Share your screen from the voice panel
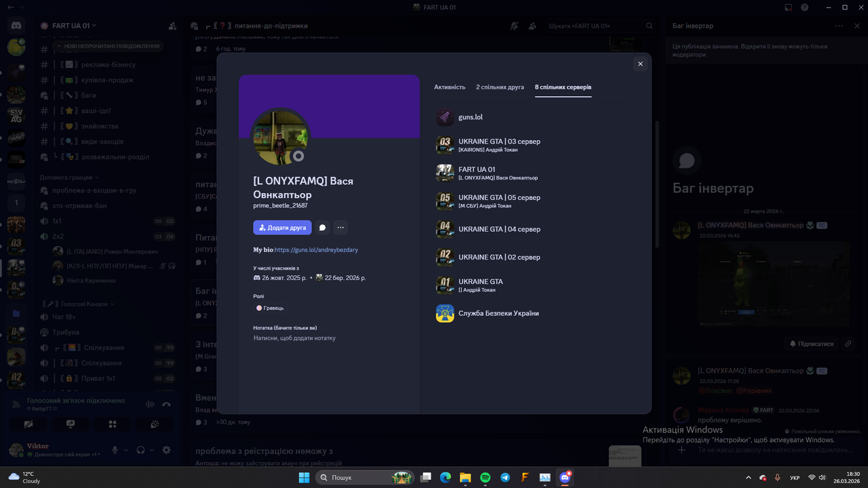This screenshot has width=868, height=488. pyautogui.click(x=70, y=424)
